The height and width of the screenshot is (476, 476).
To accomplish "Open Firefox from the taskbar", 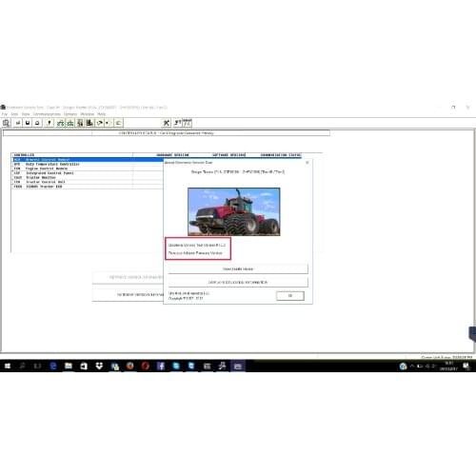I will point(130,367).
